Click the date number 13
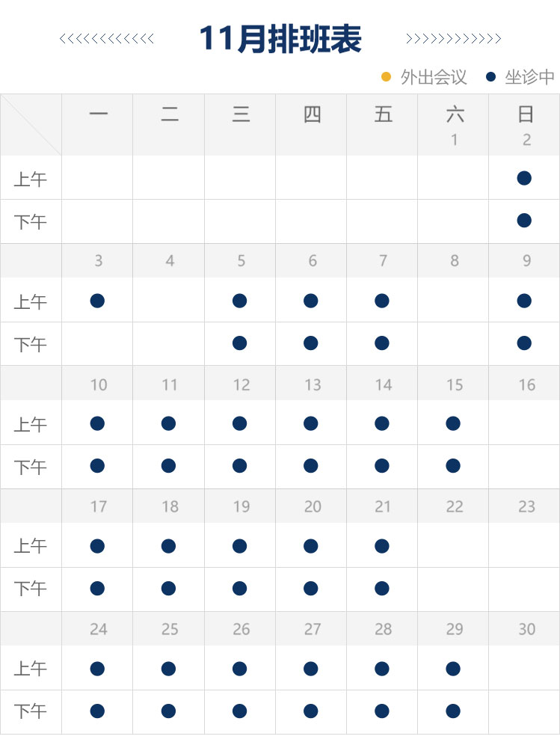The width and height of the screenshot is (560, 748). pos(313,384)
